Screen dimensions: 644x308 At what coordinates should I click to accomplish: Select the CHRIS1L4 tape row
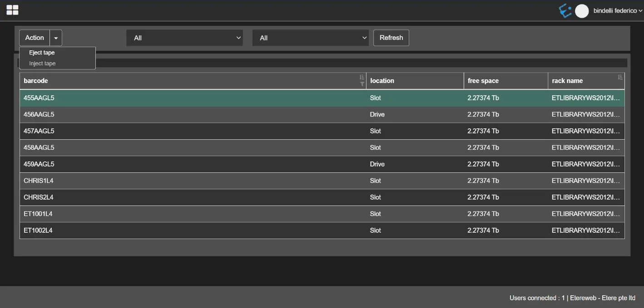click(182, 181)
